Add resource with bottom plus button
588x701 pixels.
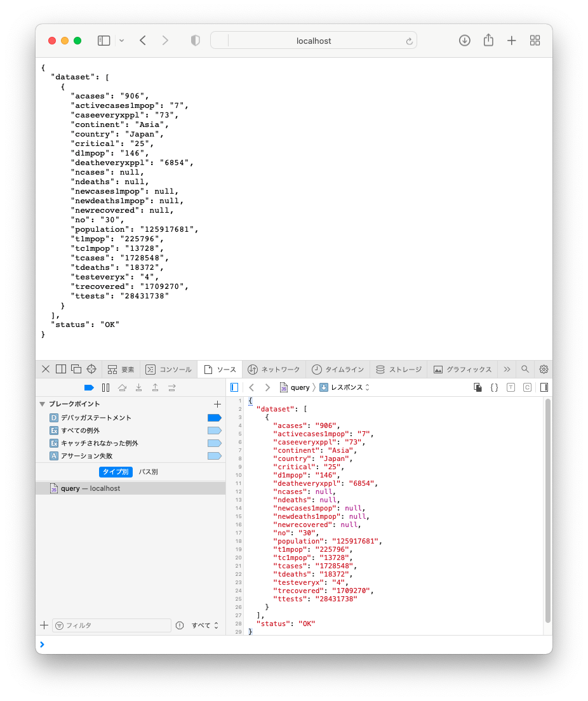pyautogui.click(x=44, y=625)
